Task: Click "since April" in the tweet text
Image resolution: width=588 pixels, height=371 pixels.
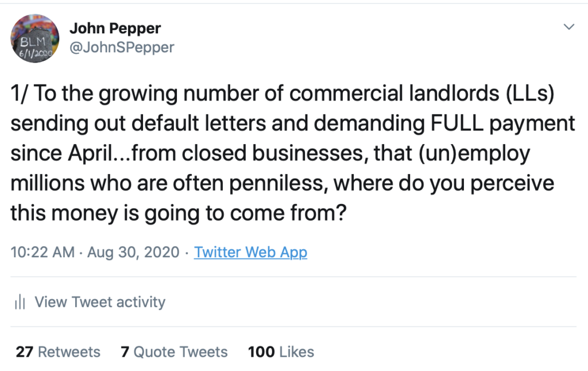Action: point(61,154)
